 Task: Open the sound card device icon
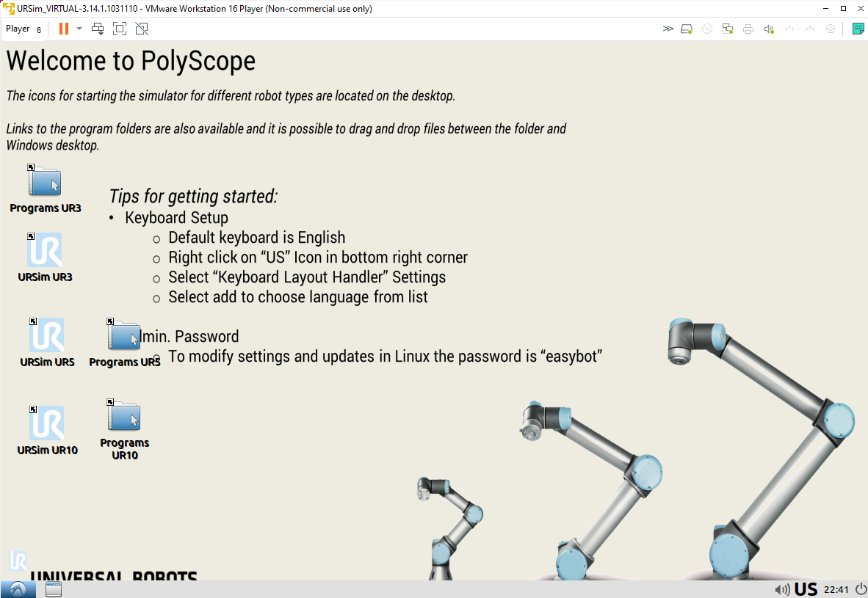click(769, 29)
